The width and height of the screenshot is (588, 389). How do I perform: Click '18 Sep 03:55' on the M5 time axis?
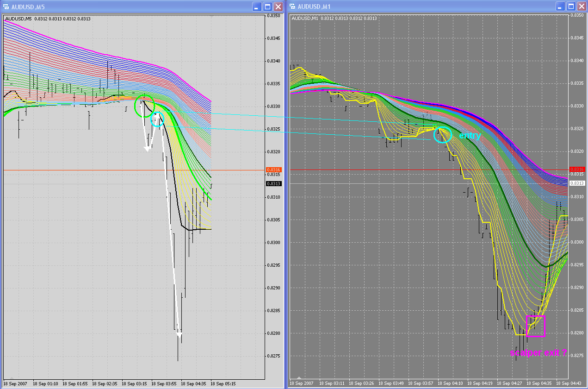(164, 384)
